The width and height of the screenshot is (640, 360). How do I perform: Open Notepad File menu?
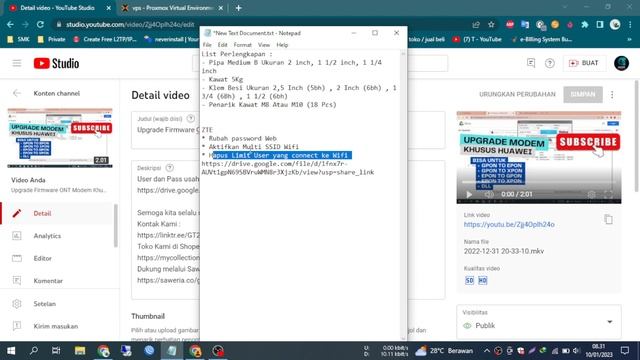point(207,45)
